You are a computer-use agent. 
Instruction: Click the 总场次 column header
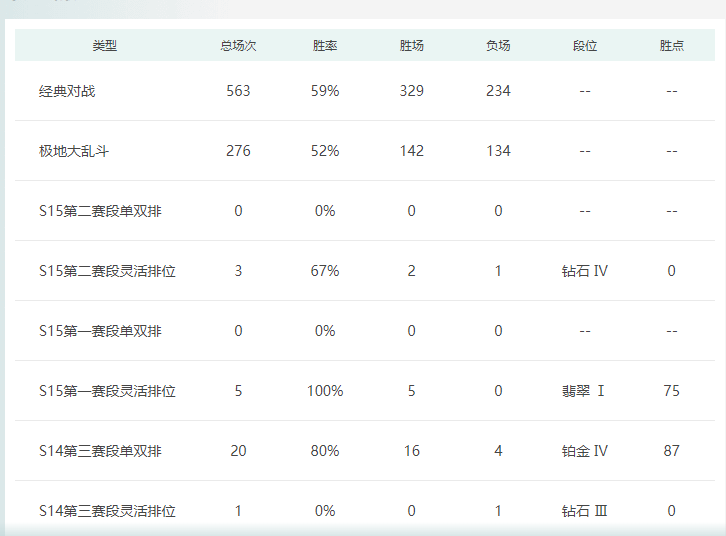[238, 45]
